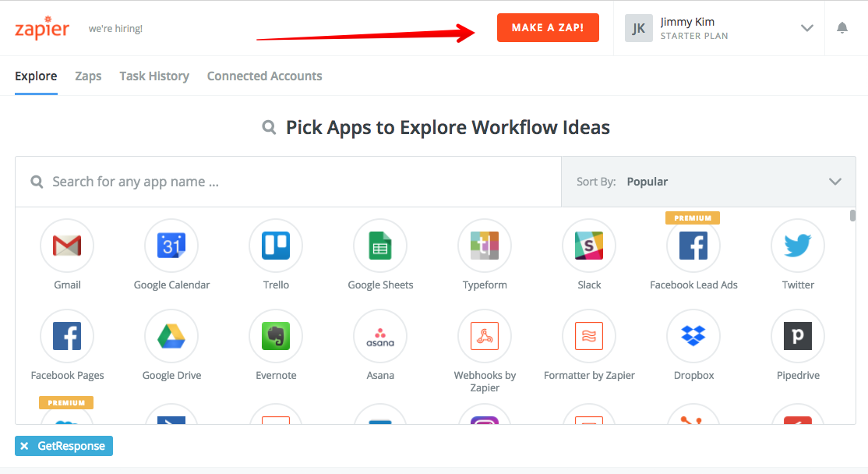This screenshot has height=474, width=868.
Task: Open the Gmail app icon
Action: point(67,246)
